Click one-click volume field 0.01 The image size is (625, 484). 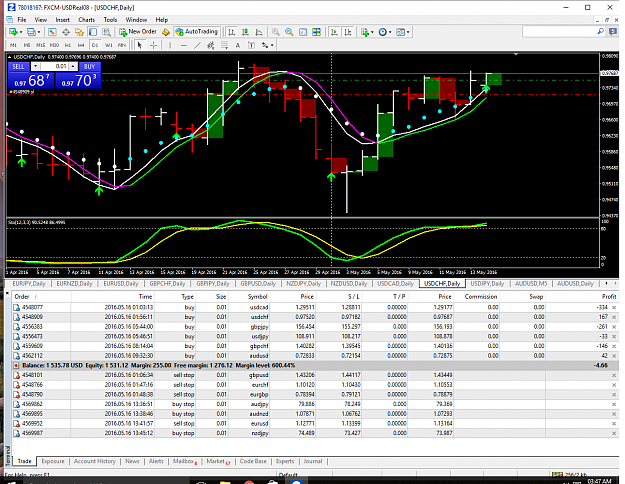55,66
